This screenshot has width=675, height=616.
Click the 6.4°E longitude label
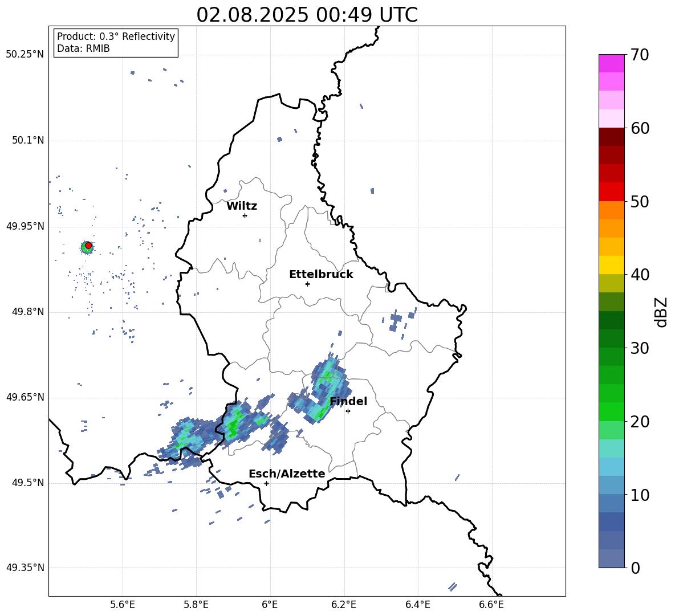coord(417,605)
